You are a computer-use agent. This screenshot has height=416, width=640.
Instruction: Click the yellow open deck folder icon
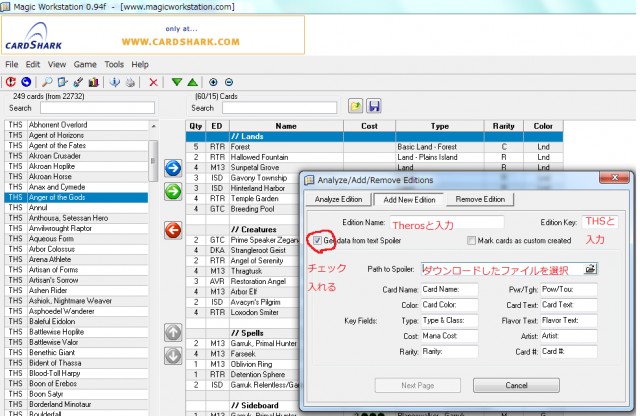click(x=356, y=106)
